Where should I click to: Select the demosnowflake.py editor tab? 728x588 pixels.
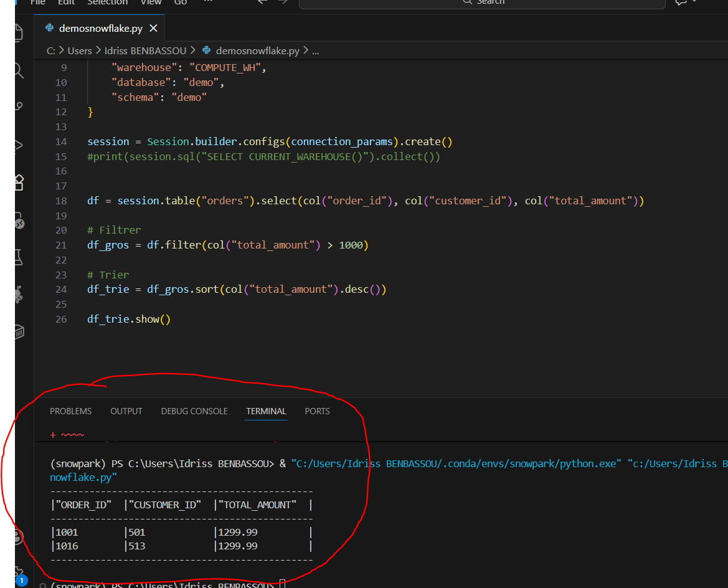[x=100, y=29]
